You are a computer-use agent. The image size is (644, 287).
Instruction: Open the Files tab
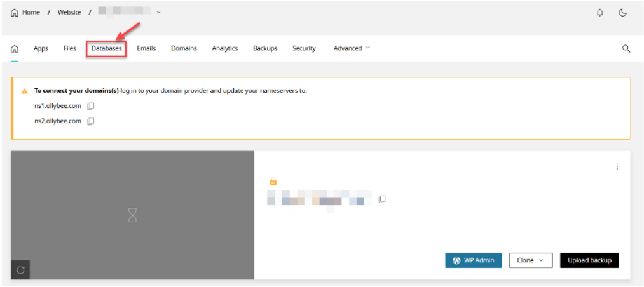click(x=70, y=48)
